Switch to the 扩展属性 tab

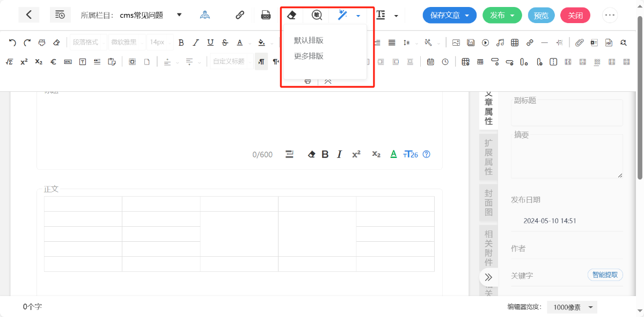point(488,157)
